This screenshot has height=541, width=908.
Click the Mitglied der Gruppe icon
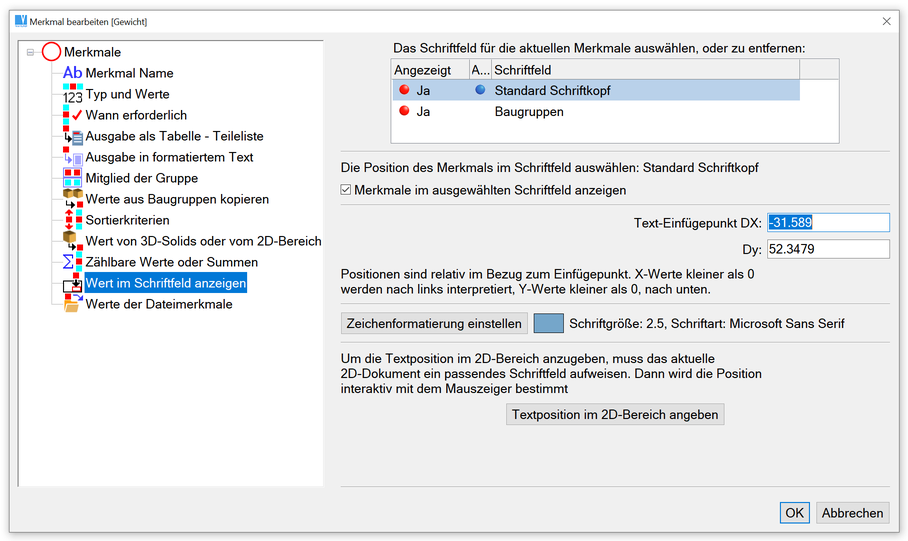point(72,178)
